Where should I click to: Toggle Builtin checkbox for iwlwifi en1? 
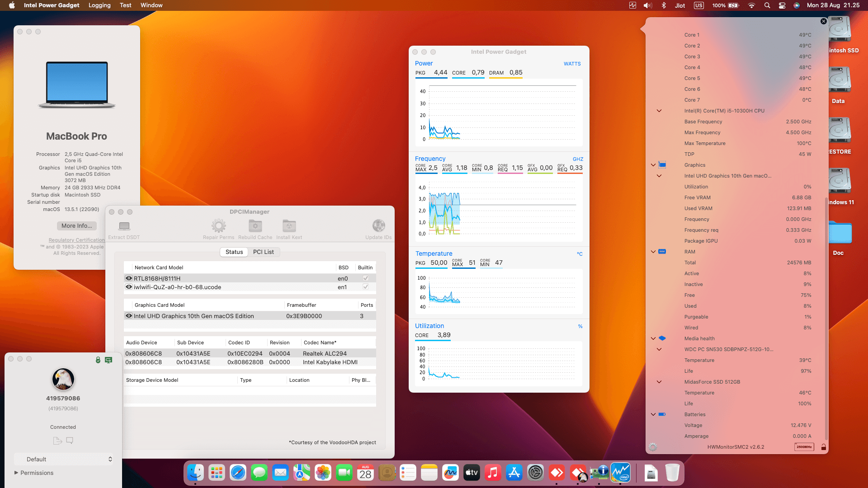366,287
